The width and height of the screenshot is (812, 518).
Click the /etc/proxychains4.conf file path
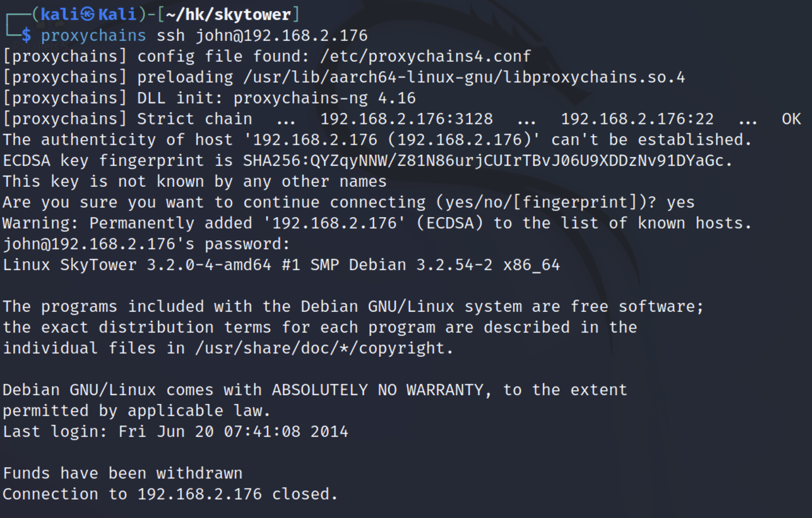[x=425, y=56]
